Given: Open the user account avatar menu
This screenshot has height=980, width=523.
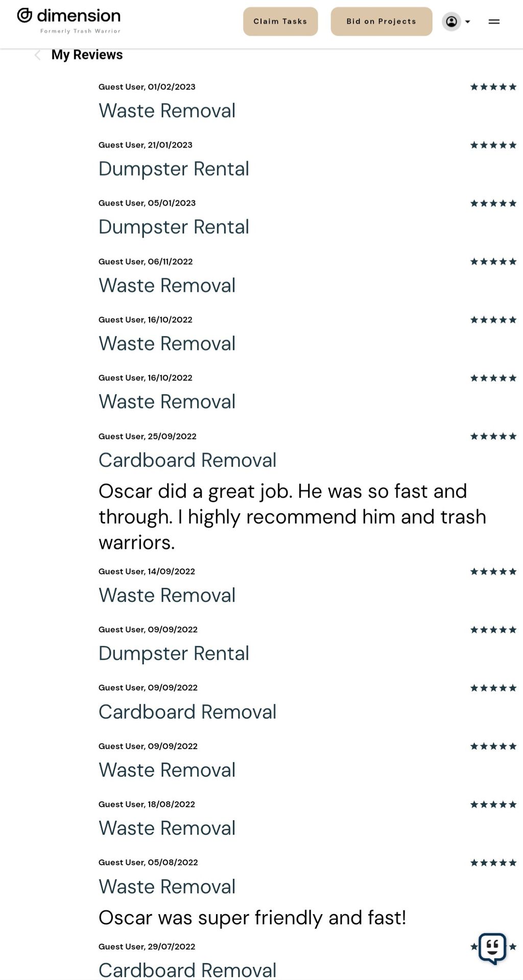Looking at the screenshot, I should (451, 21).
